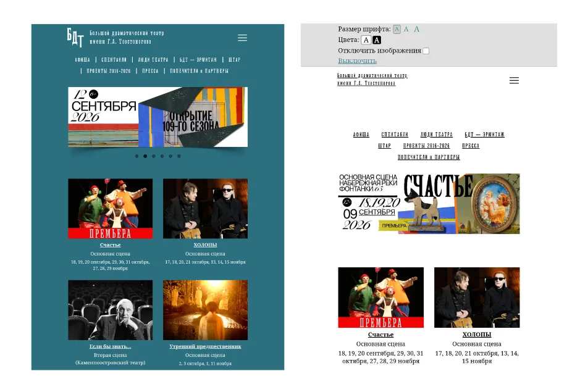Screen dimensions: 588x392
Task: Select the largest font size A icon
Action: coord(417,29)
